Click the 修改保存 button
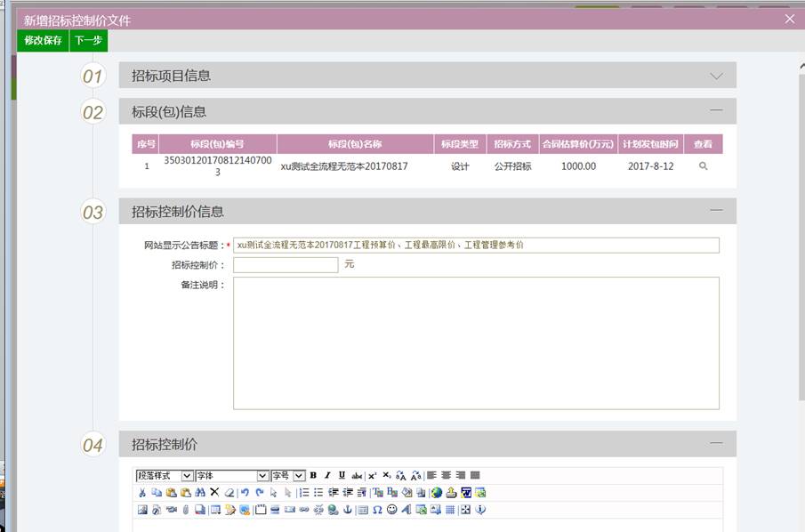The height and width of the screenshot is (532, 805). 43,41
